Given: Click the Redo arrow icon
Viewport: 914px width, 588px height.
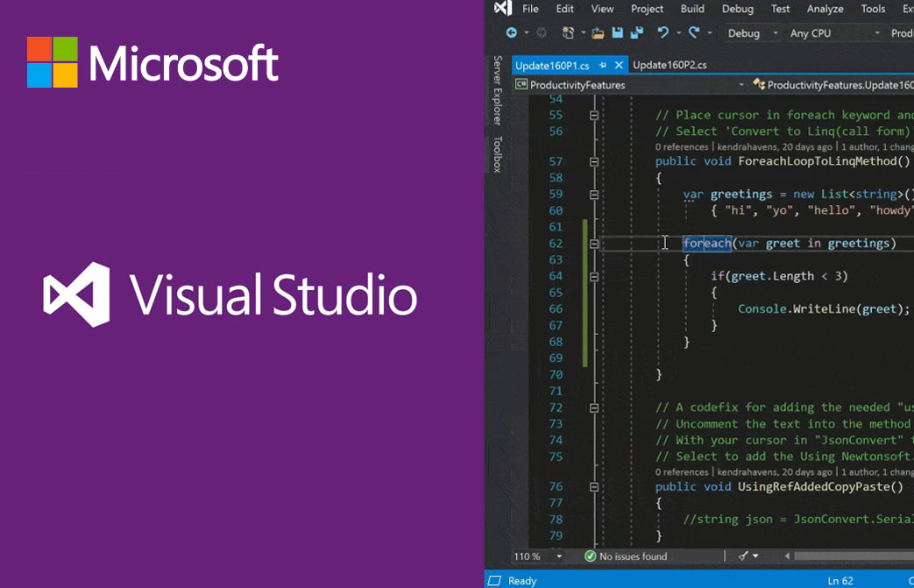Looking at the screenshot, I should (x=694, y=33).
